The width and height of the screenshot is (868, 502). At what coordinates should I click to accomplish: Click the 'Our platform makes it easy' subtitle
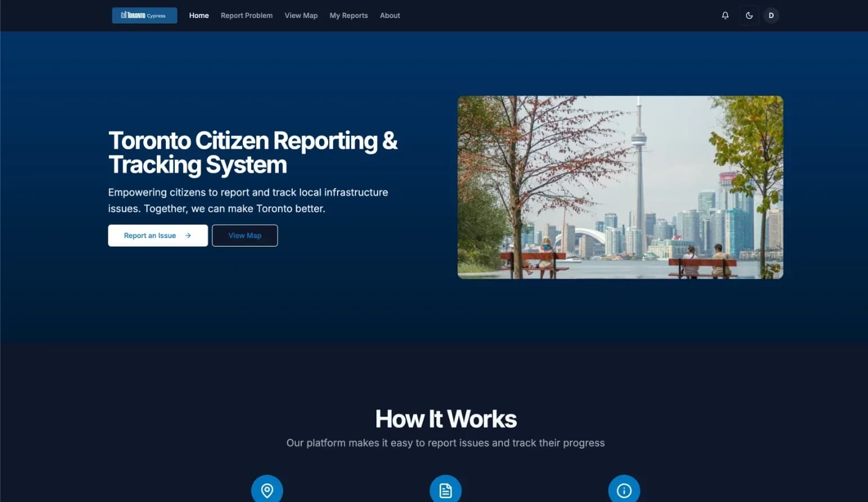[x=446, y=443]
